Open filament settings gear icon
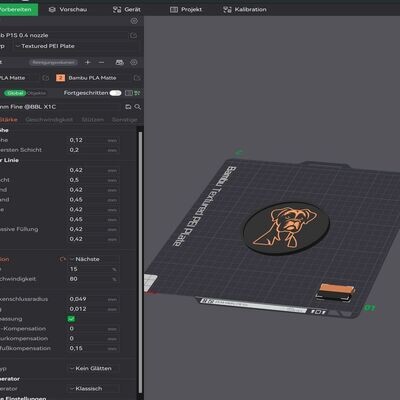Image resolution: width=400 pixels, height=400 pixels. click(x=134, y=62)
